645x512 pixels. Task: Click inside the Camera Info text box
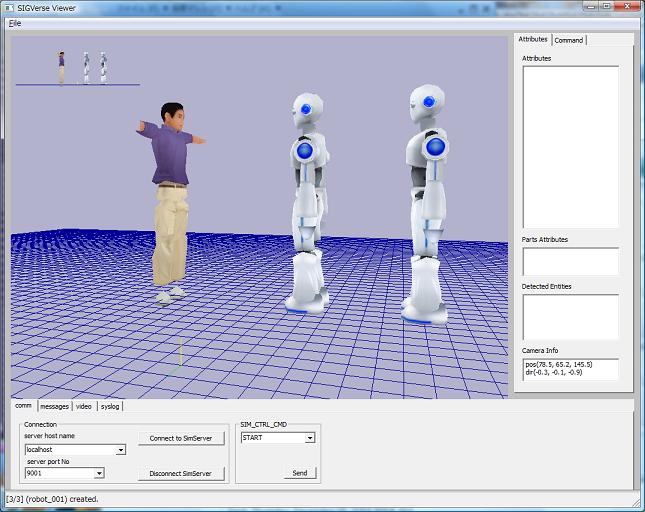click(570, 369)
